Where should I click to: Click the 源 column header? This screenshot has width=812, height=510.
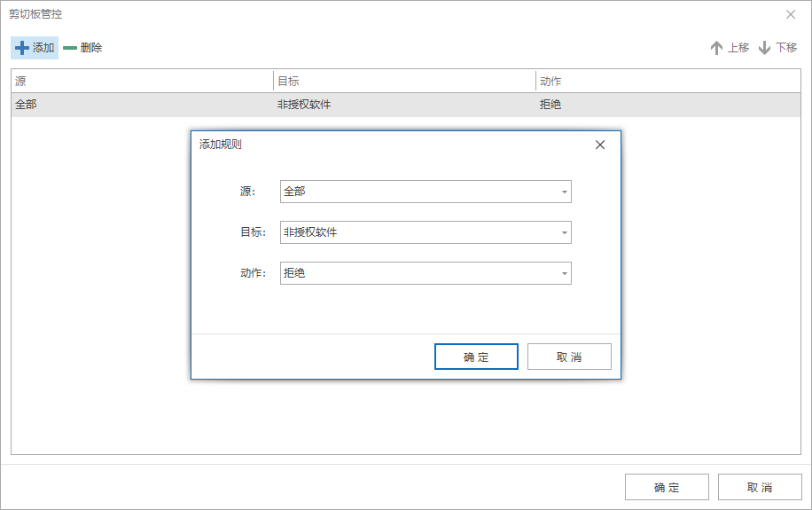click(x=142, y=82)
